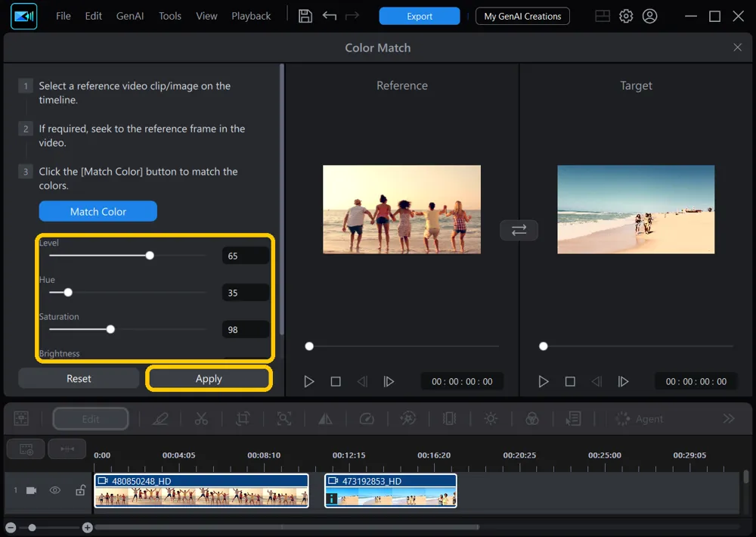Open the GenAI menu
The height and width of the screenshot is (537, 756).
[130, 16]
